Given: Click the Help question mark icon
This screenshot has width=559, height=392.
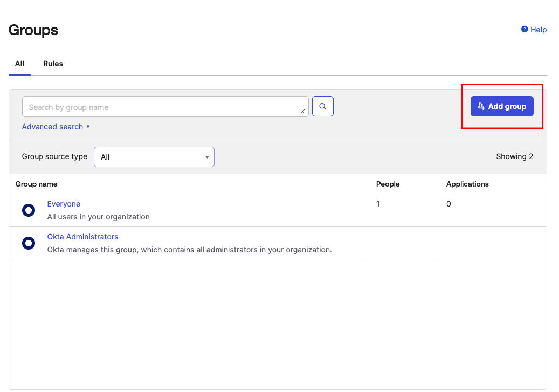Looking at the screenshot, I should [x=525, y=29].
